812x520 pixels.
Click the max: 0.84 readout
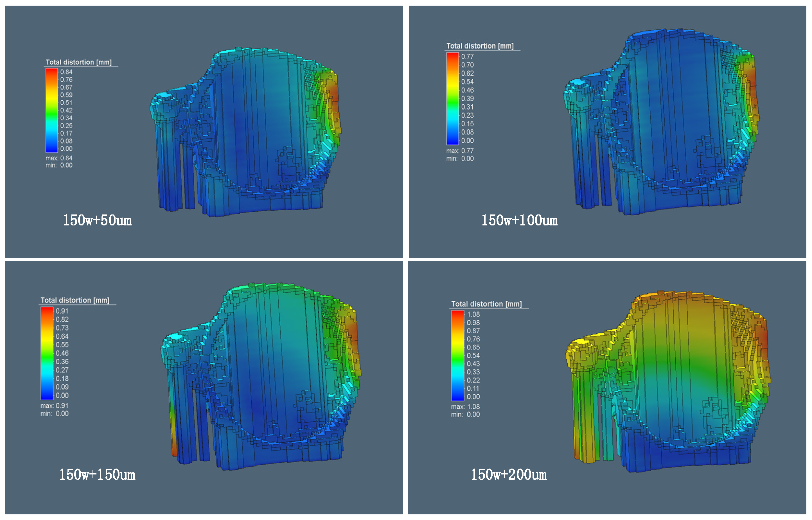tap(59, 158)
